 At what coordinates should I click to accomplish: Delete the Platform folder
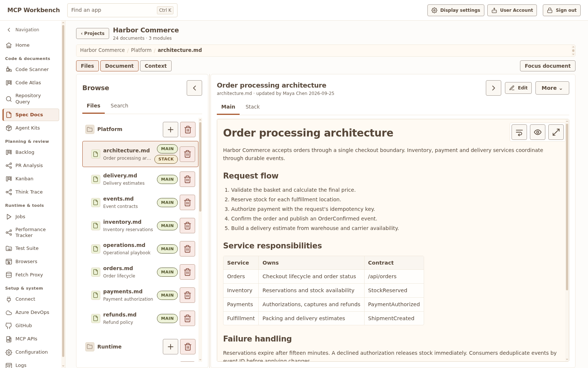tap(188, 130)
